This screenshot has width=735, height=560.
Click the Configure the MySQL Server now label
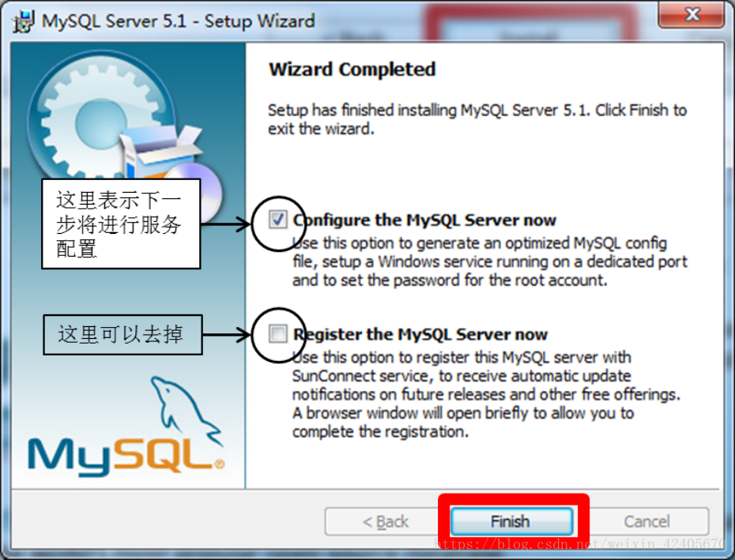click(x=424, y=220)
